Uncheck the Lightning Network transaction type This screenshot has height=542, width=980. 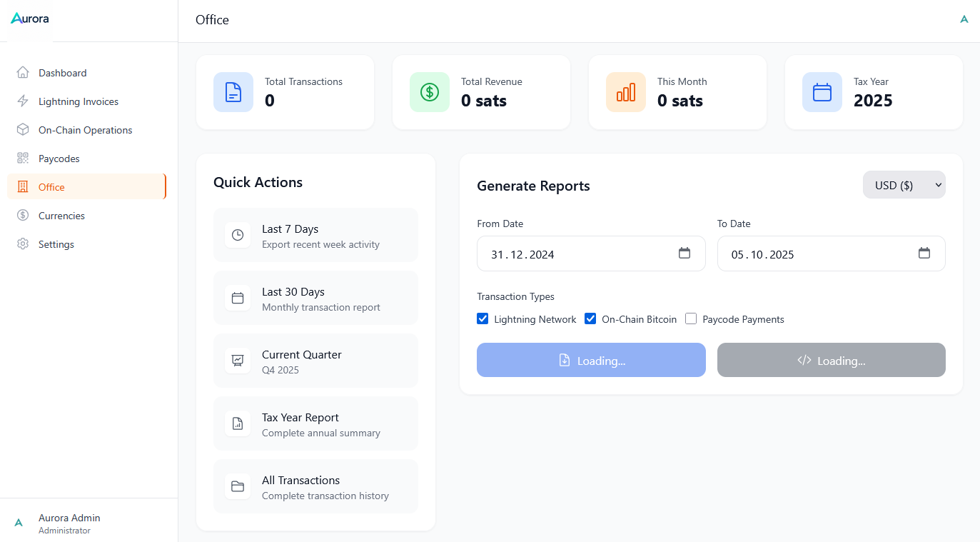click(x=483, y=318)
